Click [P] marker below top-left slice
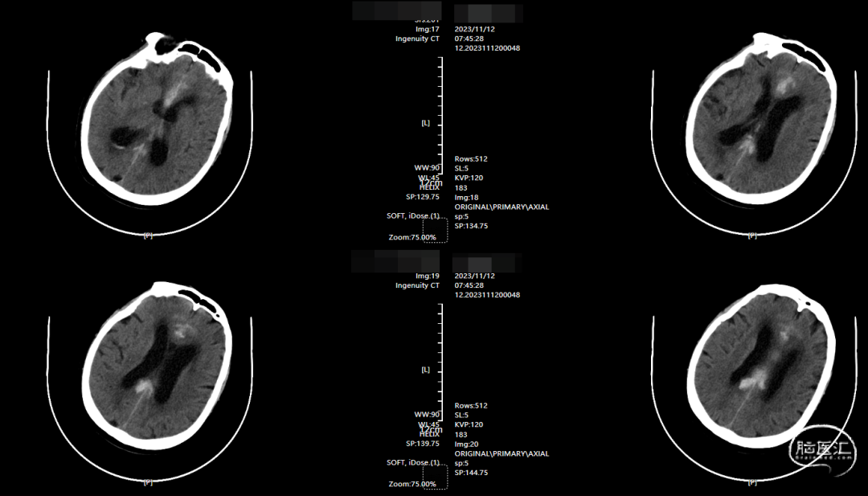Image resolution: width=868 pixels, height=496 pixels. pos(148,236)
